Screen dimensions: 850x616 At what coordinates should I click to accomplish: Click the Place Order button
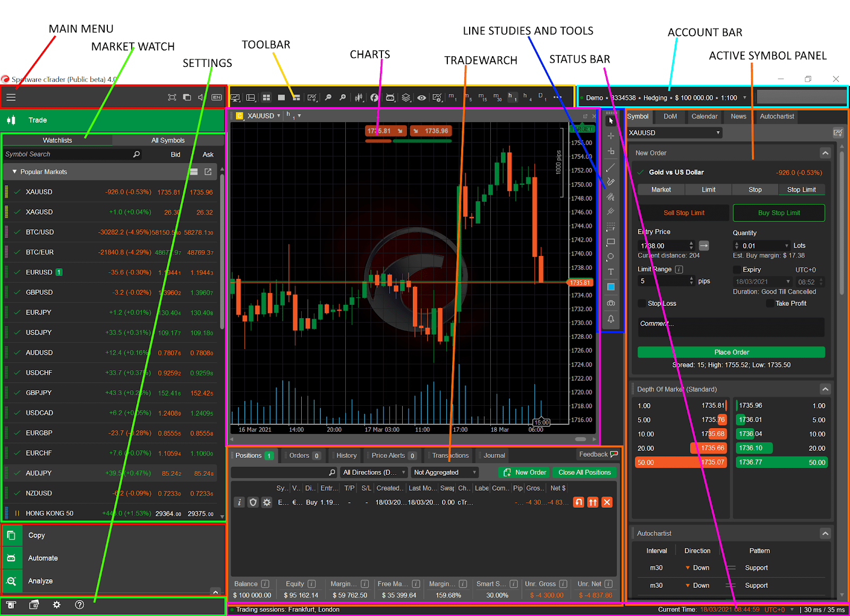click(731, 352)
